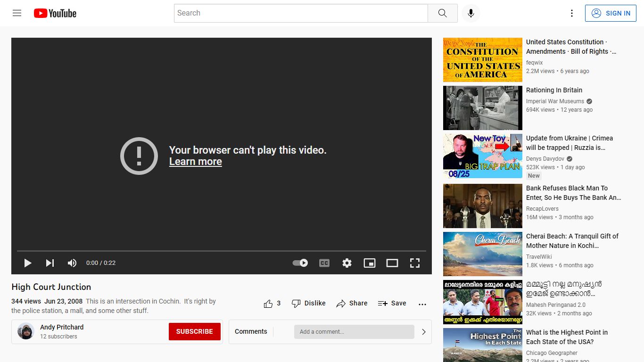The height and width of the screenshot is (362, 644).
Task: Enter fullscreen mode
Action: (x=415, y=263)
